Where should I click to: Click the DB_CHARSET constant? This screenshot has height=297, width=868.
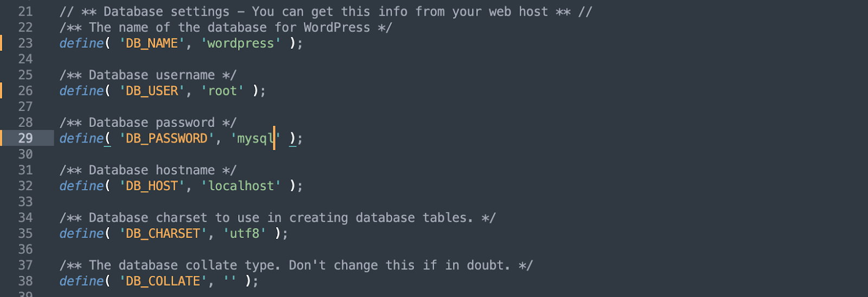(163, 234)
